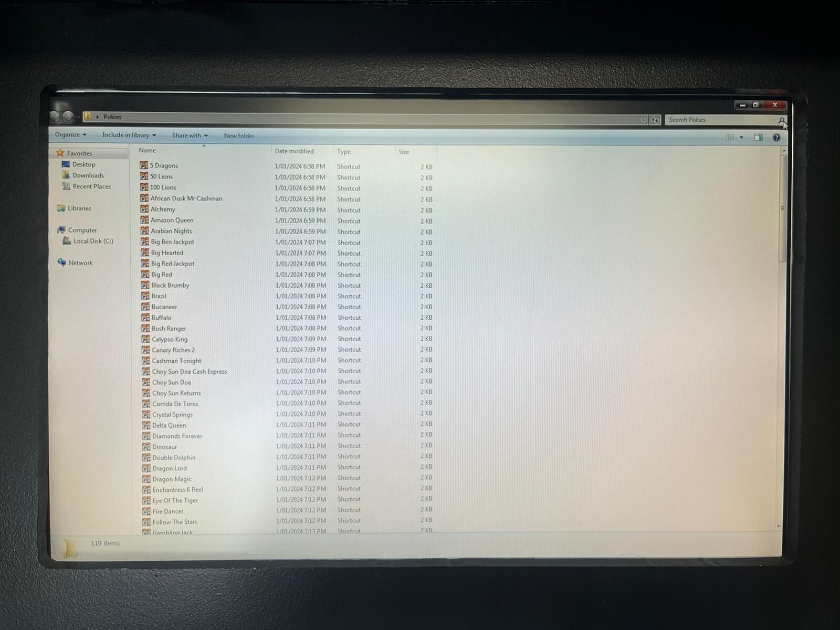Open the address bar history dropdown

pos(643,120)
